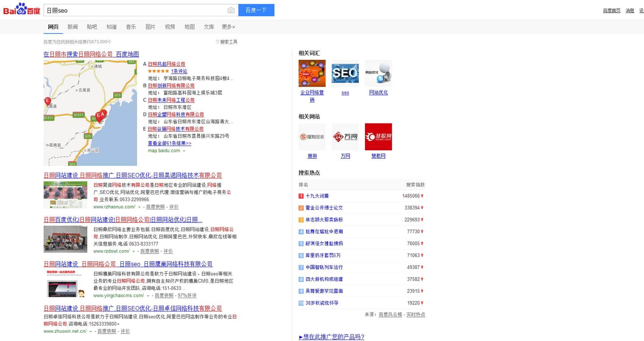Open the seo related term text link
The height and width of the screenshot is (341, 644).
pos(345,93)
